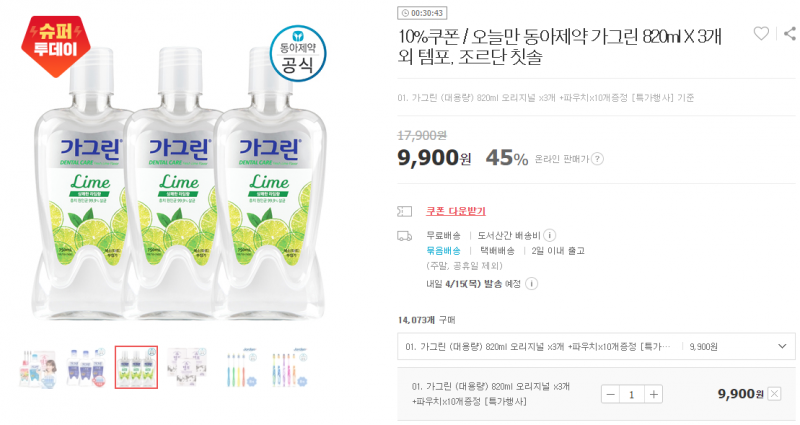Select the lime bottles thumbnail
This screenshot has height=425, width=800.
click(x=136, y=367)
